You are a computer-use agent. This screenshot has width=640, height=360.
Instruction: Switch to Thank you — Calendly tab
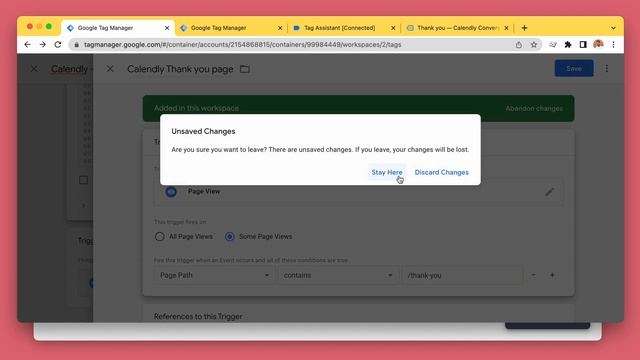tap(458, 28)
